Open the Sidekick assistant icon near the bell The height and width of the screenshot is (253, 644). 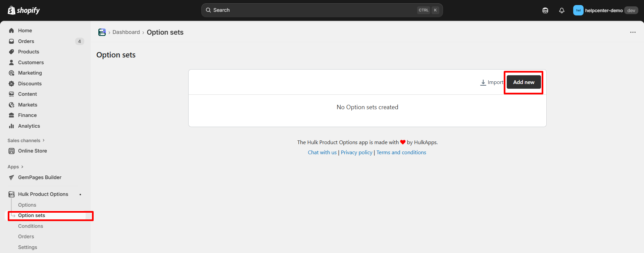[x=545, y=10]
